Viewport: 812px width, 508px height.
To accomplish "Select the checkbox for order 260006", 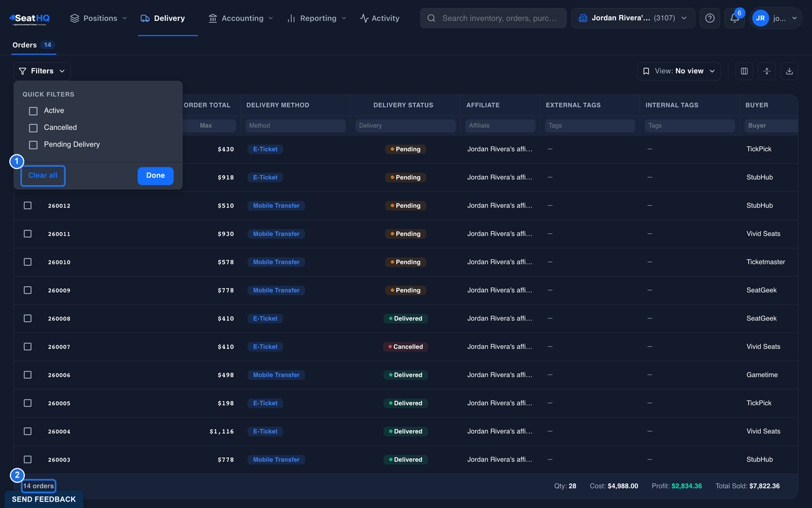I will coord(27,374).
